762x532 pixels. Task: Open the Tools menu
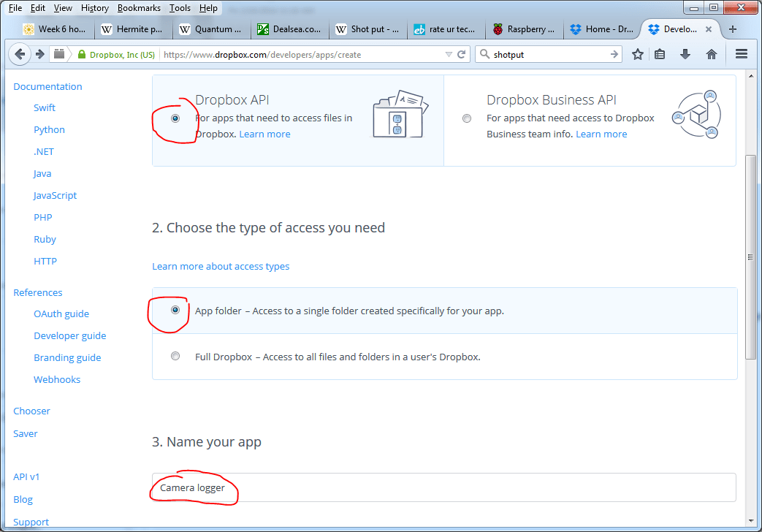tap(180, 8)
